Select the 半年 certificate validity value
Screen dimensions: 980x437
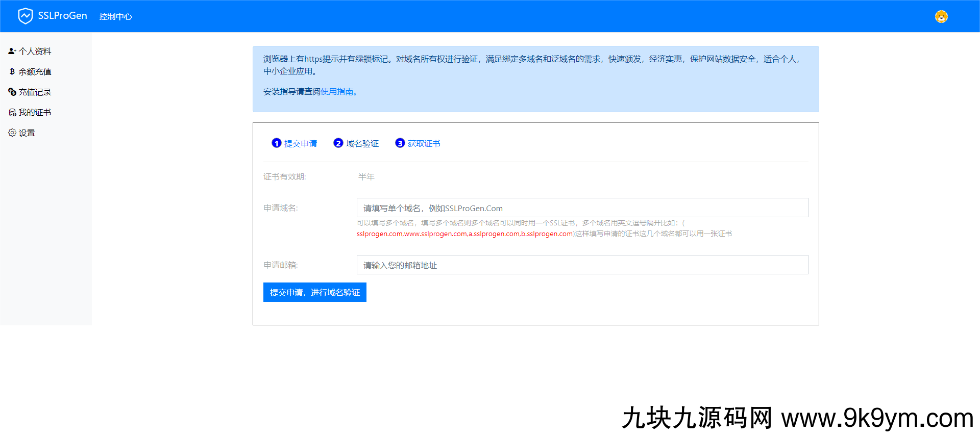pos(366,177)
